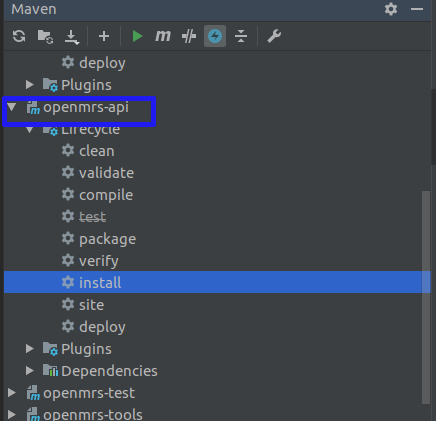Click the gear icon beside compile
This screenshot has width=436, height=421.
pyautogui.click(x=68, y=194)
